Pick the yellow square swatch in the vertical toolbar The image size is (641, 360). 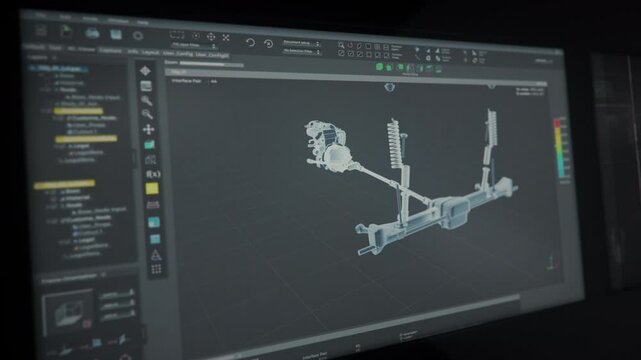pyautogui.click(x=152, y=188)
